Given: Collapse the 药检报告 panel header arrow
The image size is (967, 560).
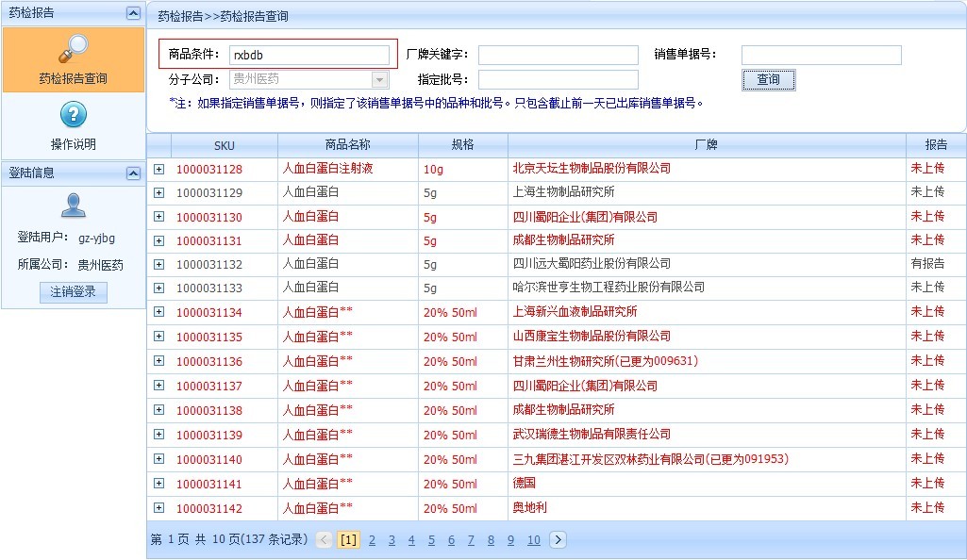Looking at the screenshot, I should click(x=133, y=13).
